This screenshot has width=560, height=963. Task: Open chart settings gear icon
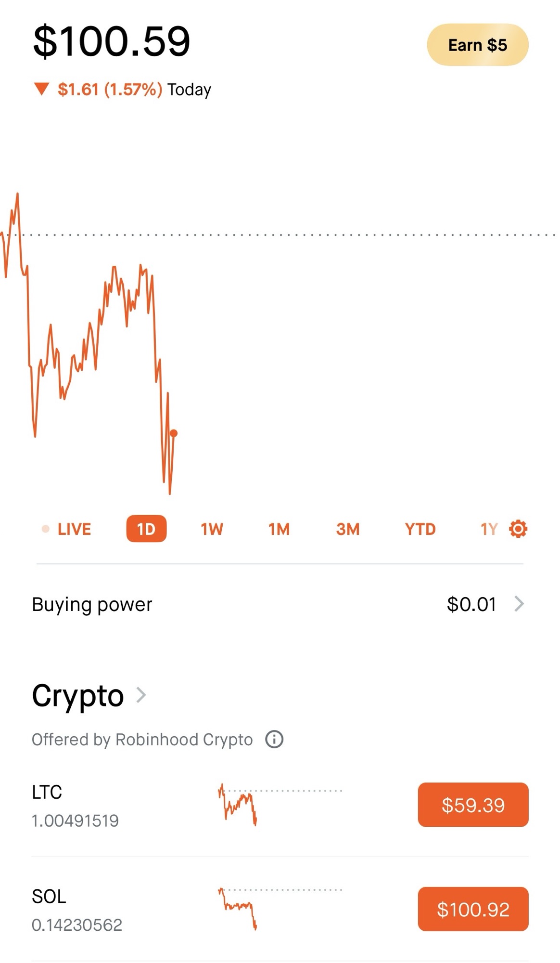click(x=518, y=529)
